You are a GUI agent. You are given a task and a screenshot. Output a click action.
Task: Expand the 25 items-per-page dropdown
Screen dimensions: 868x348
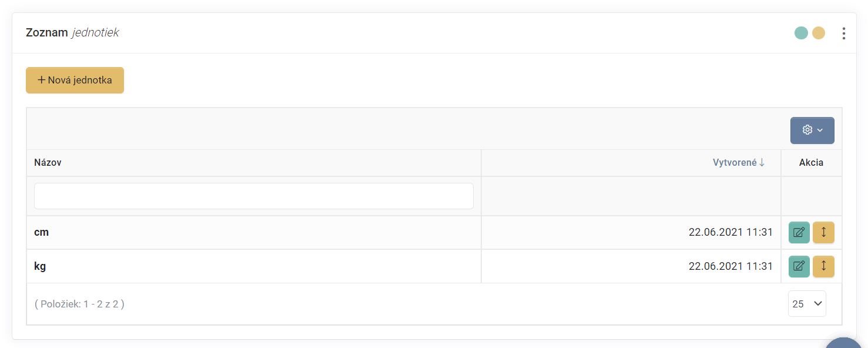click(806, 304)
